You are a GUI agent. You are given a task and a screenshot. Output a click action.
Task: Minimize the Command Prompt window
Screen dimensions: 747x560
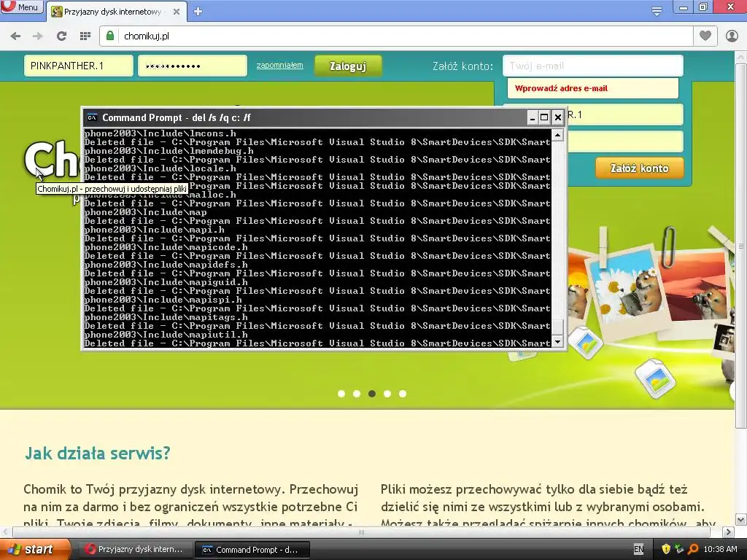coord(532,117)
